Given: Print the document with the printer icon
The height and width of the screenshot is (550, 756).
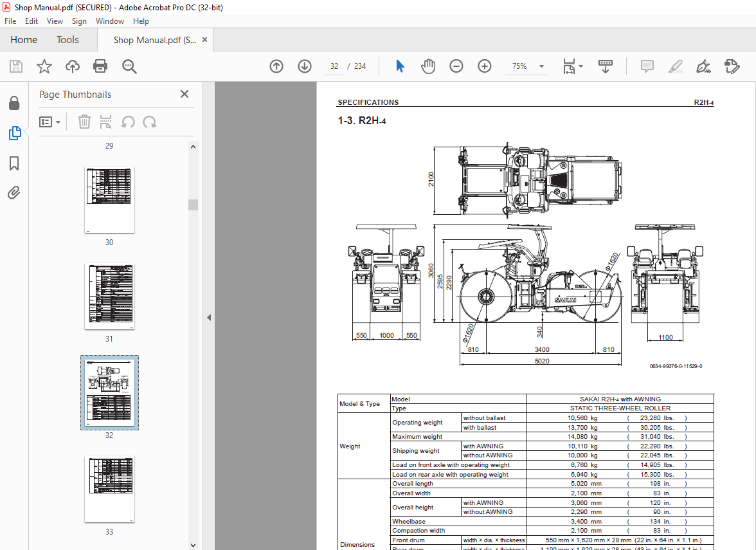Looking at the screenshot, I should pyautogui.click(x=100, y=66).
